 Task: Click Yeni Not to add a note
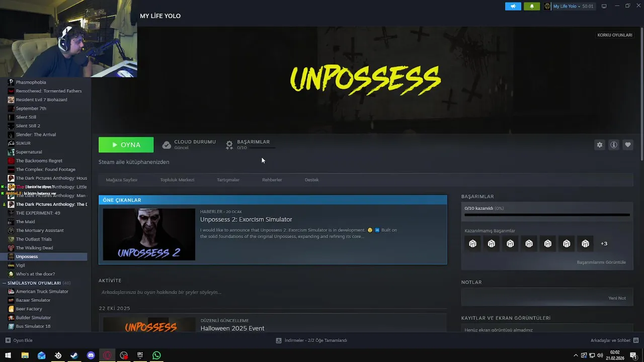[617, 298]
